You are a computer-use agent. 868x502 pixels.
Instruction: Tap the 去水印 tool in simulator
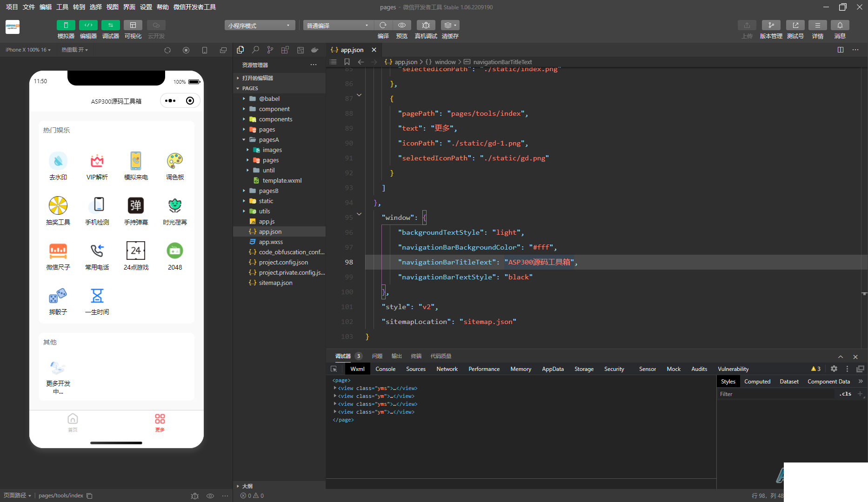[58, 166]
